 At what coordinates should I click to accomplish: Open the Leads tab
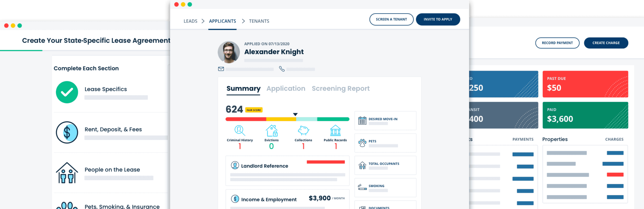(x=190, y=21)
